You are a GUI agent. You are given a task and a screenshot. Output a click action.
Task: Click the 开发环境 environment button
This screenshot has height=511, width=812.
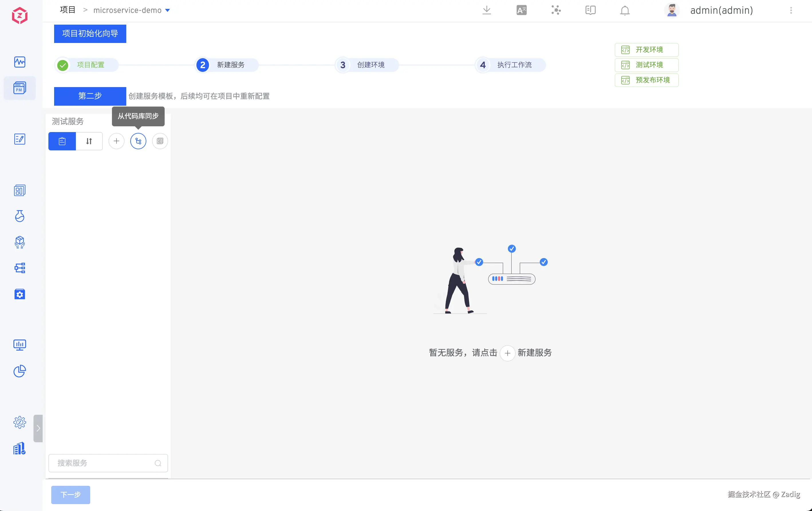click(x=647, y=50)
